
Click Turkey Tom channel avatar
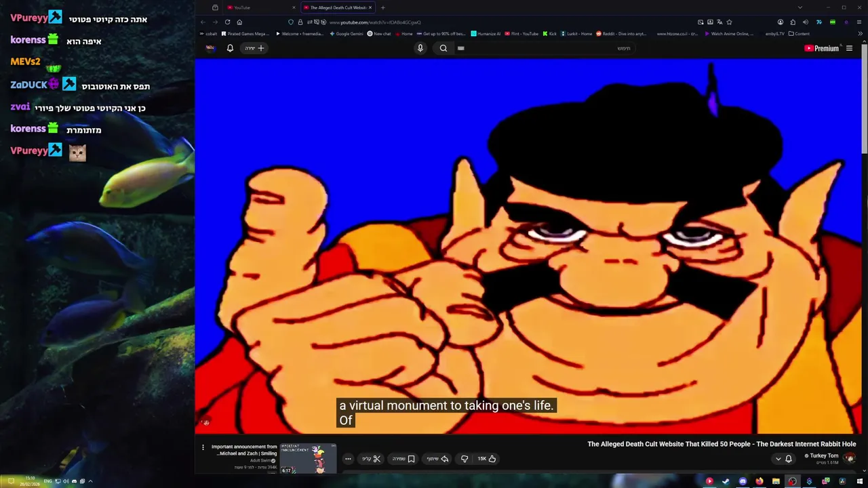pyautogui.click(x=849, y=459)
